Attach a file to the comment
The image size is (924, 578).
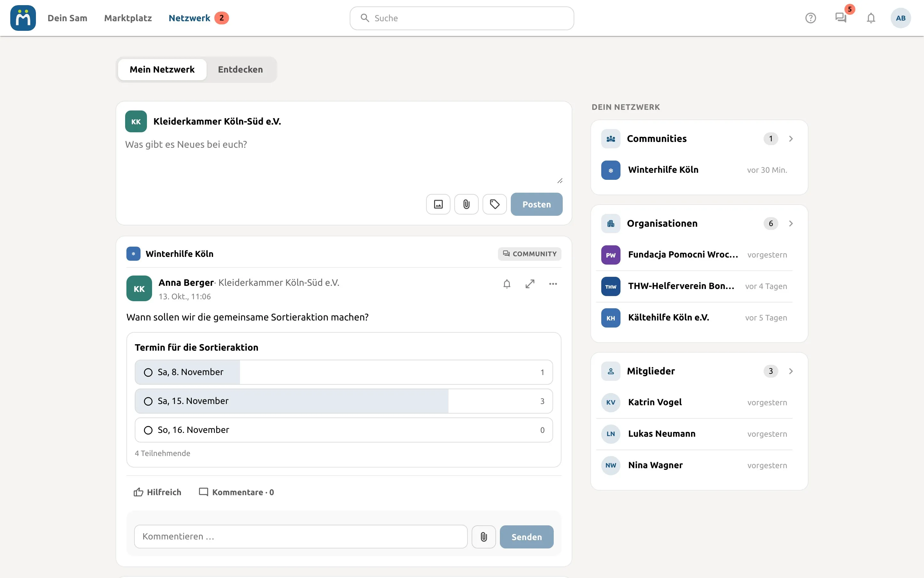coord(483,537)
